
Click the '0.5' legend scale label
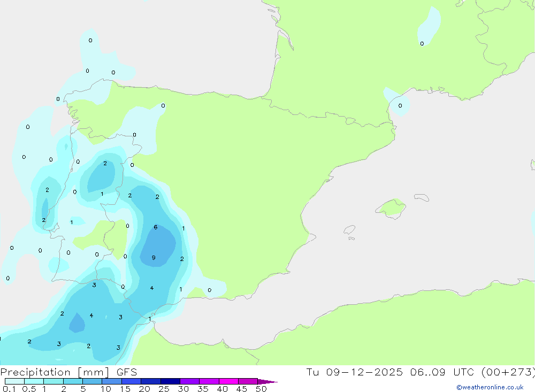(29, 389)
